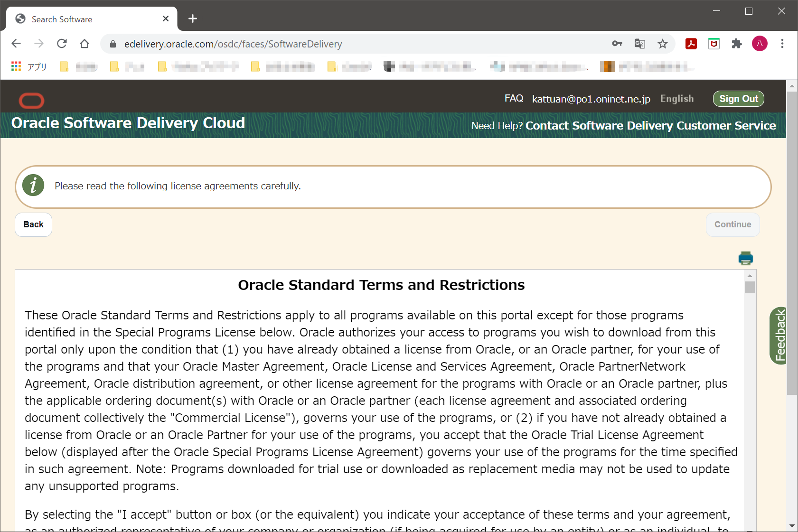Open the Chrome three-dot menu

click(x=782, y=44)
